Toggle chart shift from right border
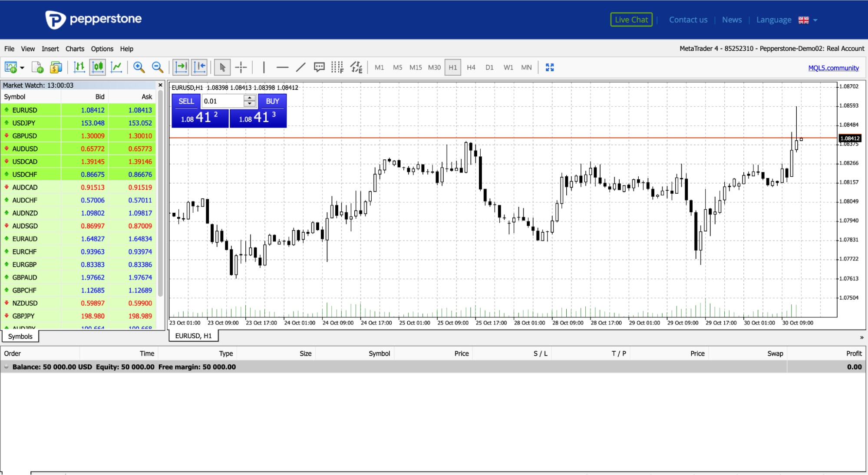Viewport: 868px width, 475px height. (200, 67)
